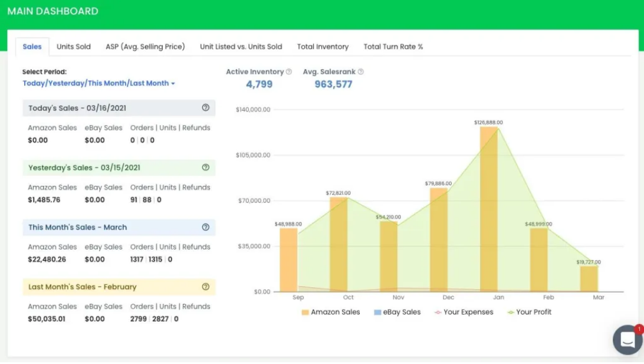Hide Your Expenses line via legend
The width and height of the screenshot is (644, 364).
click(464, 312)
